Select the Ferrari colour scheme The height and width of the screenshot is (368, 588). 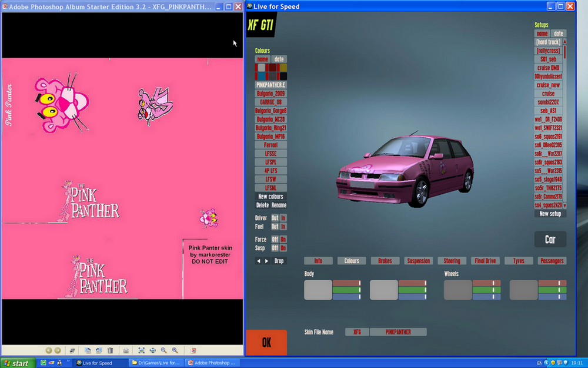tap(270, 145)
